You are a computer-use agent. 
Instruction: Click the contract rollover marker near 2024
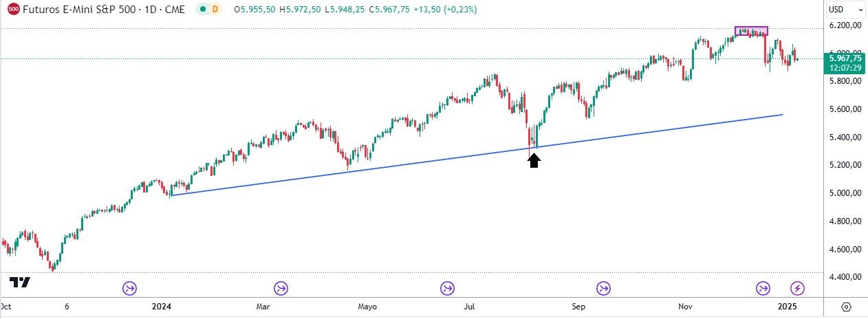(x=130, y=288)
